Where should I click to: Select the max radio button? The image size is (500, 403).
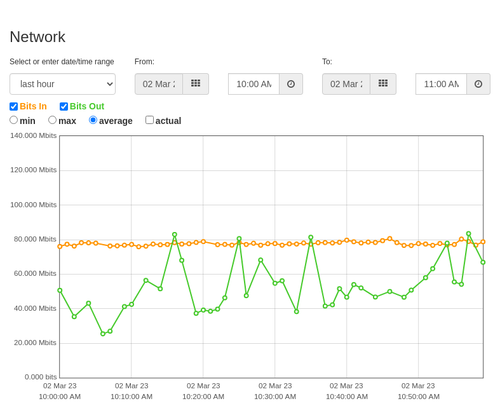pyautogui.click(x=52, y=120)
